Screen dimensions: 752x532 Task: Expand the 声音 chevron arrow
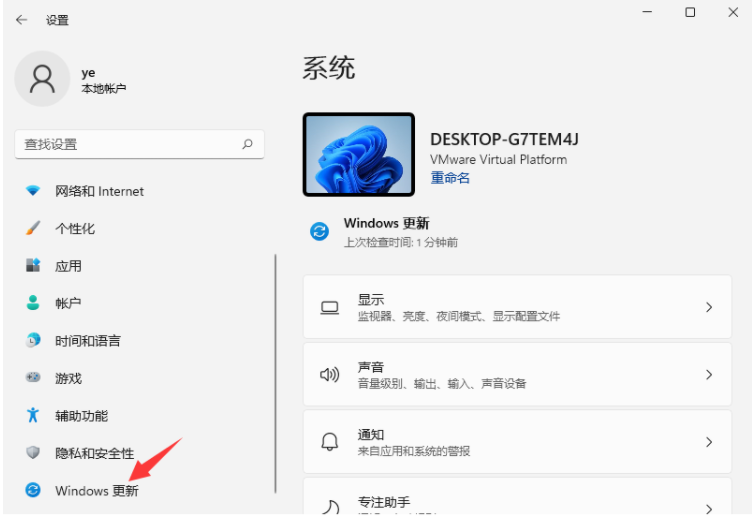(709, 375)
